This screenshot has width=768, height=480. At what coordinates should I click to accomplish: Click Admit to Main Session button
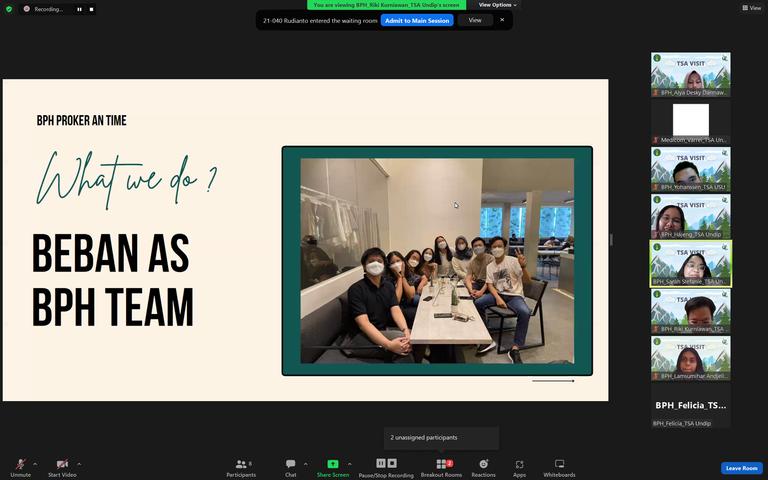[417, 21]
